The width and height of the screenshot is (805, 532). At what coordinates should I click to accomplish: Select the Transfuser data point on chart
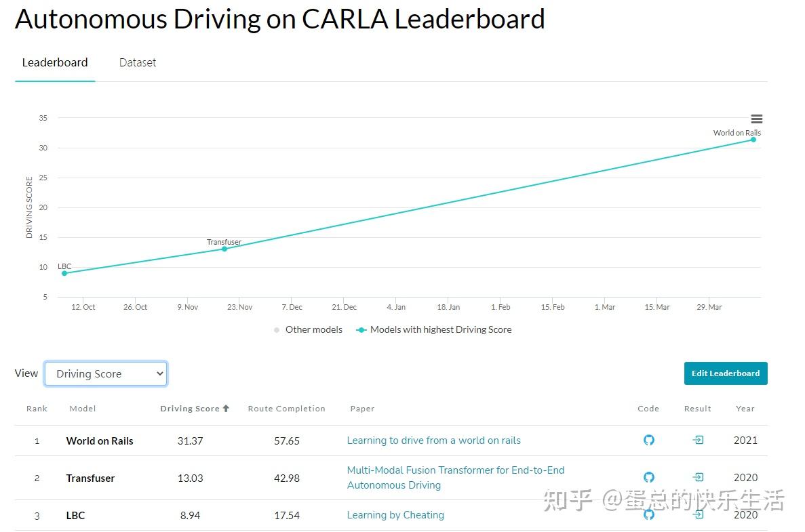[x=224, y=249]
